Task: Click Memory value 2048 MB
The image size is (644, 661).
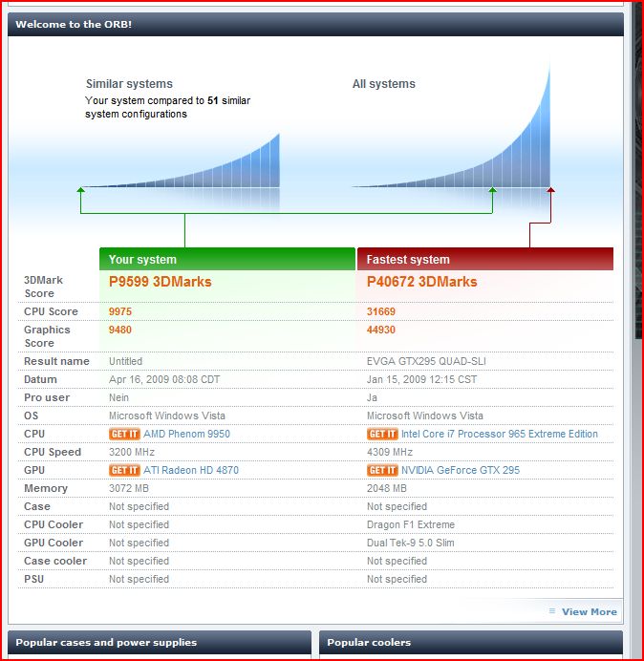Action: coord(387,488)
